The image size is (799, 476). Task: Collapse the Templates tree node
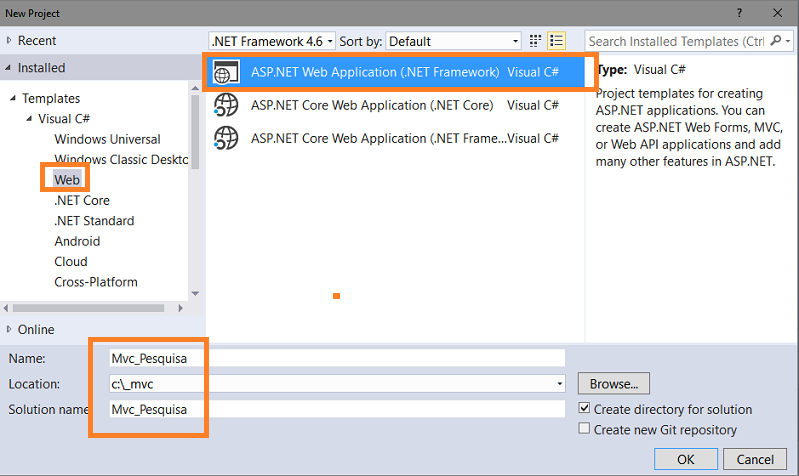[13, 98]
